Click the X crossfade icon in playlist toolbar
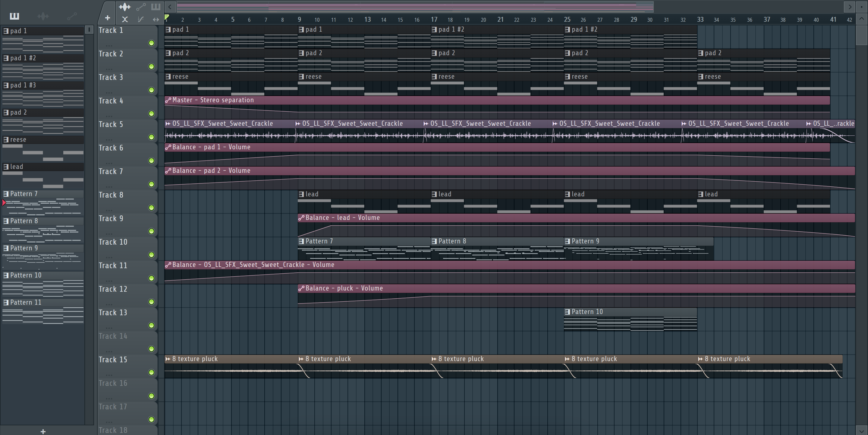The width and height of the screenshot is (868, 435). click(x=125, y=19)
